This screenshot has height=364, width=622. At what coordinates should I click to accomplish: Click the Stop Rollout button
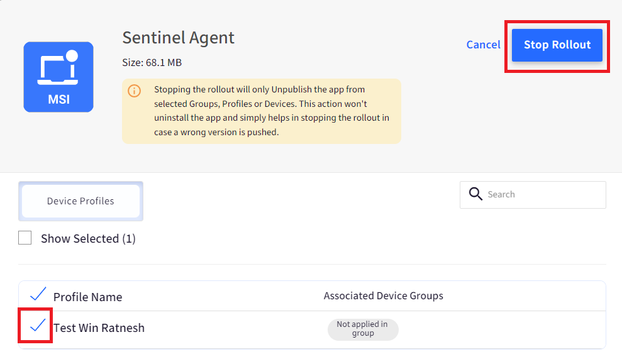[557, 45]
